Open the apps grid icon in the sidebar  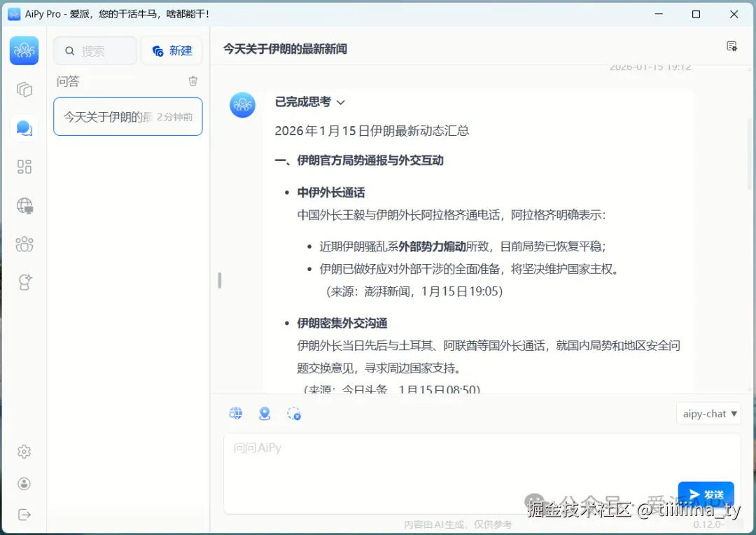click(x=24, y=167)
